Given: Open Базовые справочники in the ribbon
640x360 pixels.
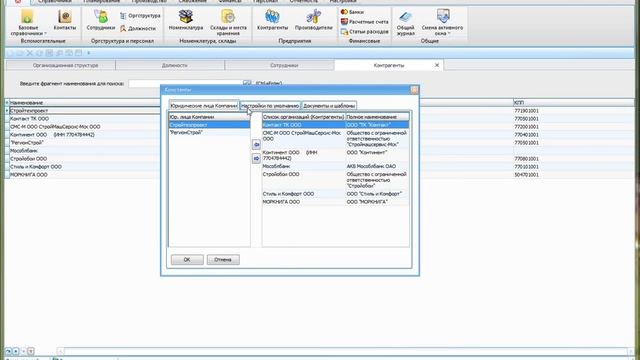Looking at the screenshot, I should (x=28, y=23).
